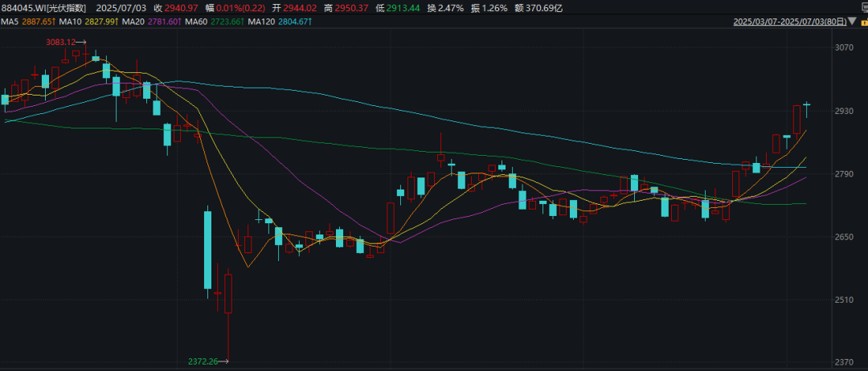Click the 2790 price axis label
868x371 pixels.
[x=843, y=174]
